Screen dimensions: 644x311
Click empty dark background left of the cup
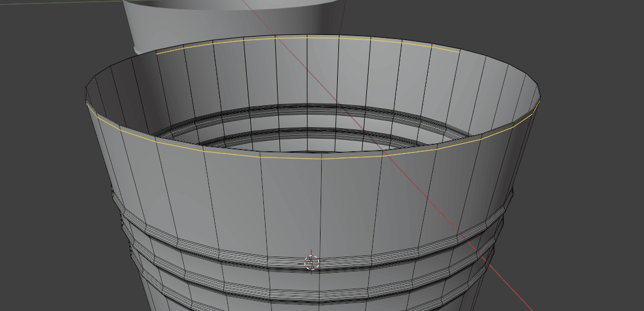point(40,172)
